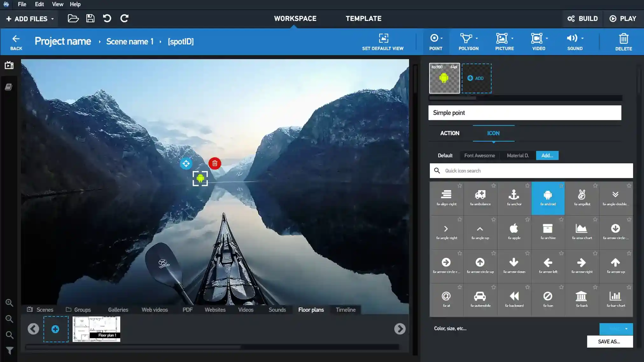Viewport: 644px width, 362px height.
Task: Select Font Awesome icon category
Action: click(479, 155)
